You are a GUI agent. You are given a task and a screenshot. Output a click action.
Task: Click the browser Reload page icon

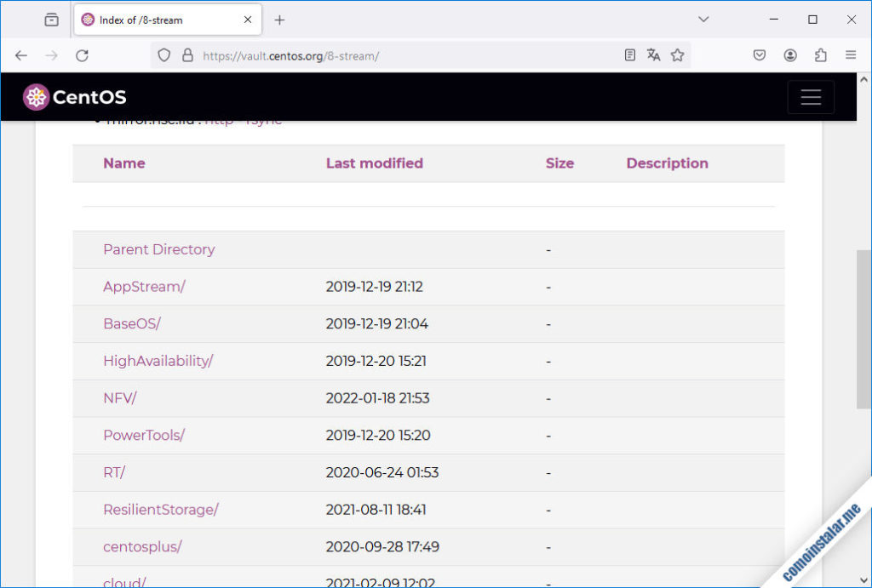[82, 55]
